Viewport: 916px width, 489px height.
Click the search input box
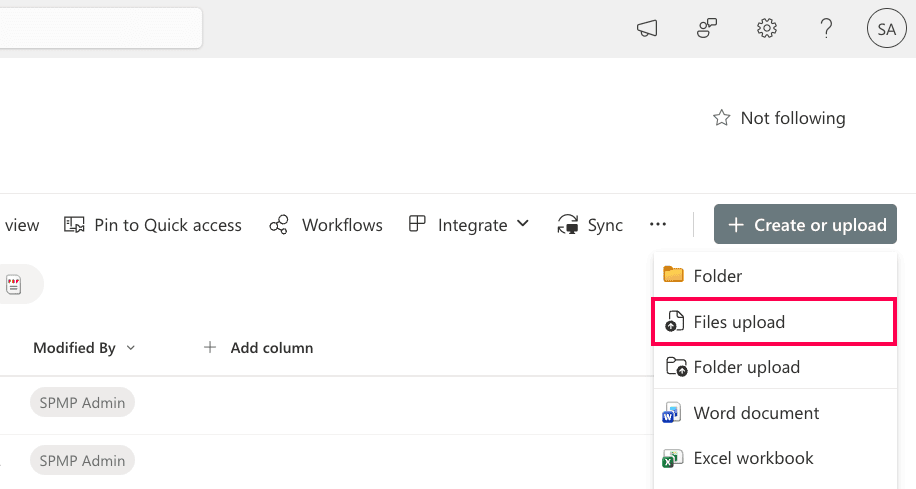(x=100, y=29)
